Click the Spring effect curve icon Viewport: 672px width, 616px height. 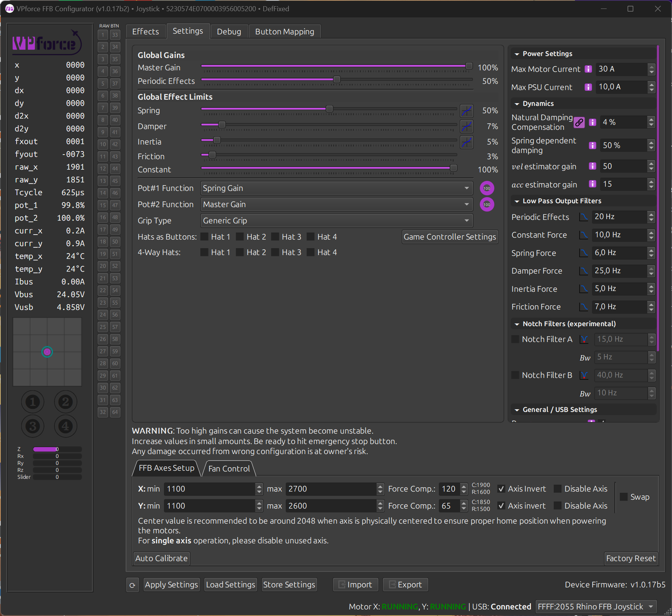466,111
